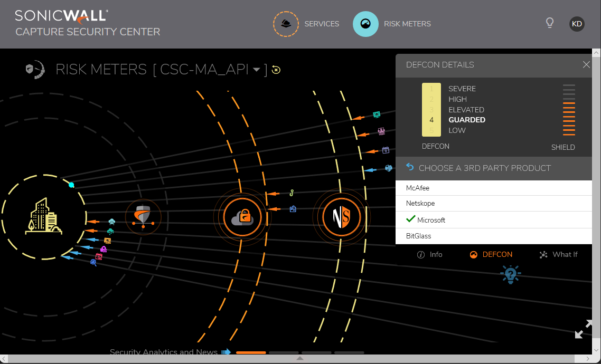Click the Security Analytics and News arrow
The width and height of the screenshot is (601, 364).
click(226, 352)
